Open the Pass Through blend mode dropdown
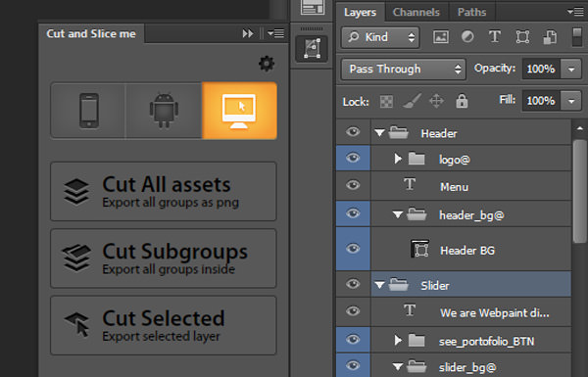588x377 pixels. tap(404, 69)
